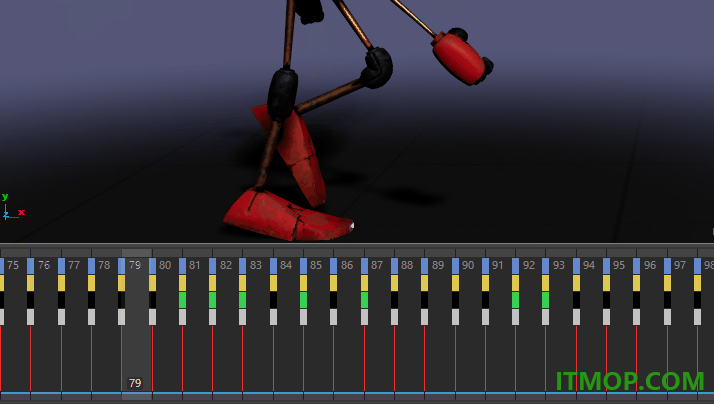Select frame 90 label
This screenshot has height=404, width=714.
point(468,265)
